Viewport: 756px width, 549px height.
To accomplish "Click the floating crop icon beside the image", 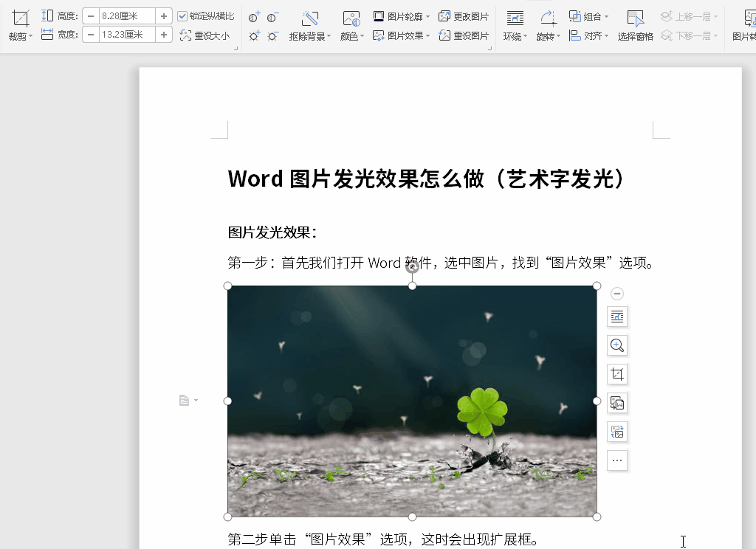I will (617, 374).
